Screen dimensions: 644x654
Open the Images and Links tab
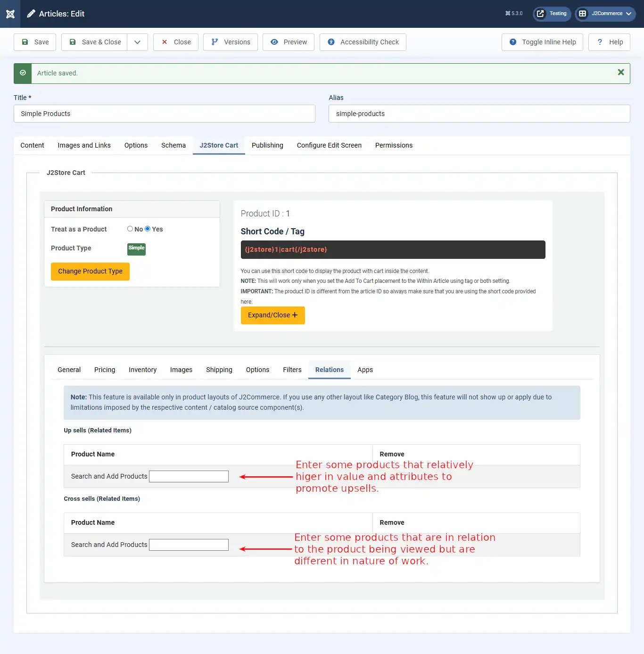click(84, 145)
